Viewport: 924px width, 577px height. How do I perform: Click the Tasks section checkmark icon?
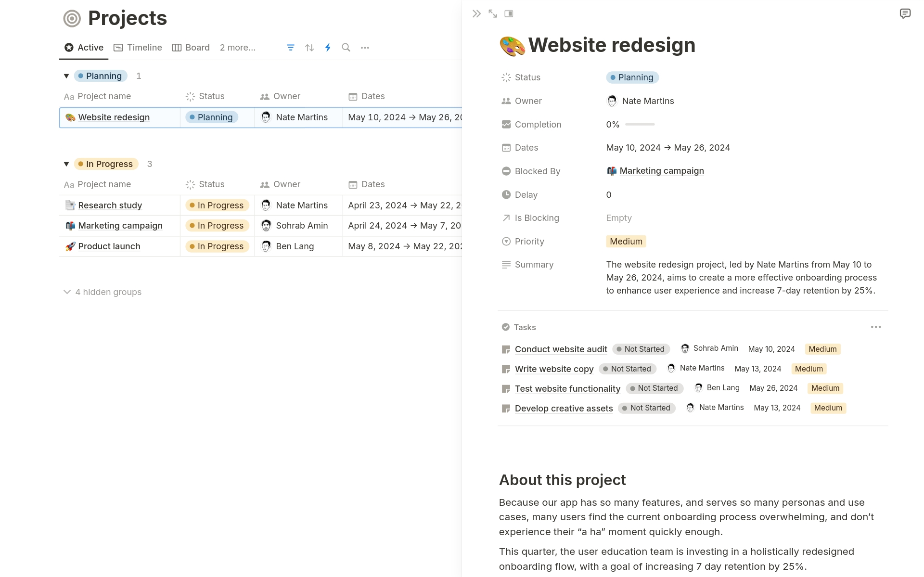[505, 327]
